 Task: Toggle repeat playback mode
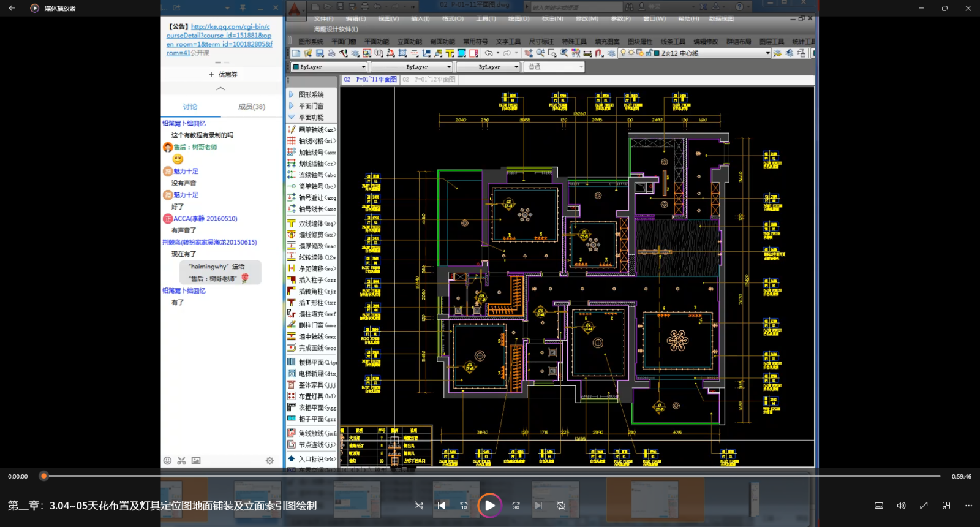coord(560,506)
